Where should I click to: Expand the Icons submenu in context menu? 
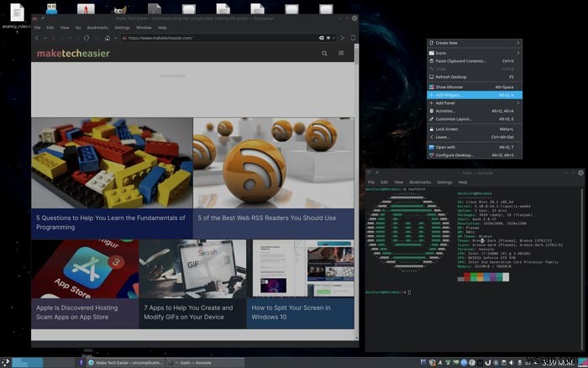475,53
